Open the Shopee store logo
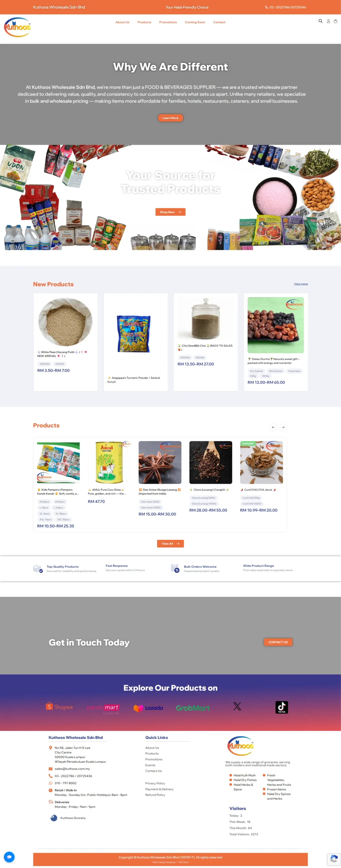 pyautogui.click(x=59, y=707)
